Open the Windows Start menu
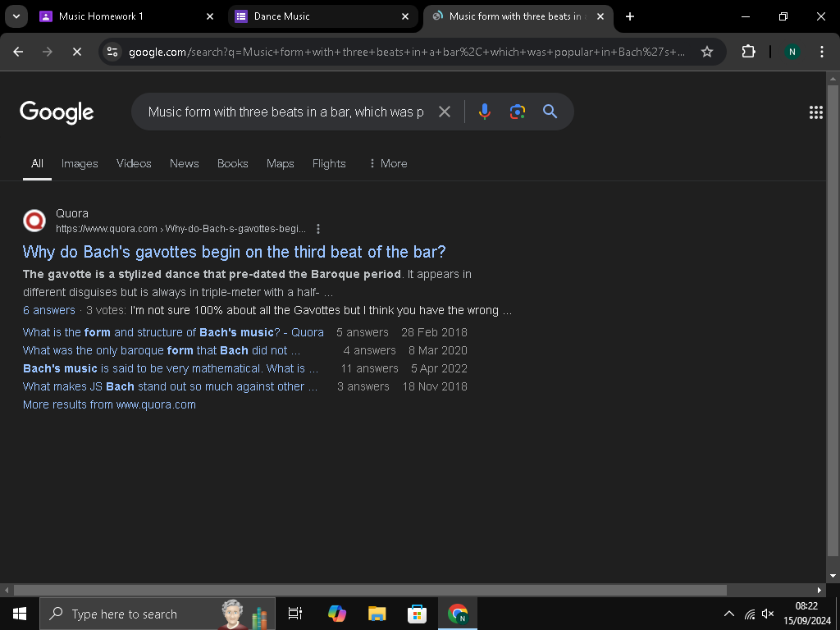This screenshot has height=630, width=840. click(x=20, y=614)
